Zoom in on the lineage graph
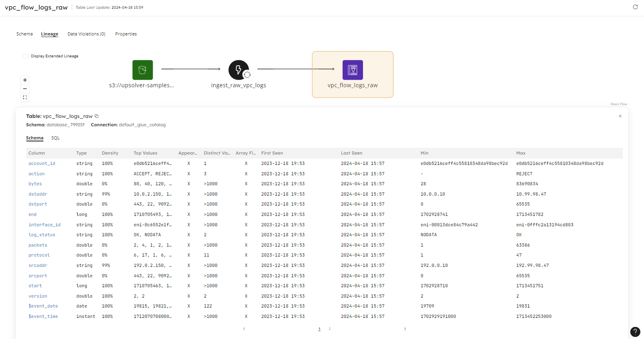 (x=25, y=80)
